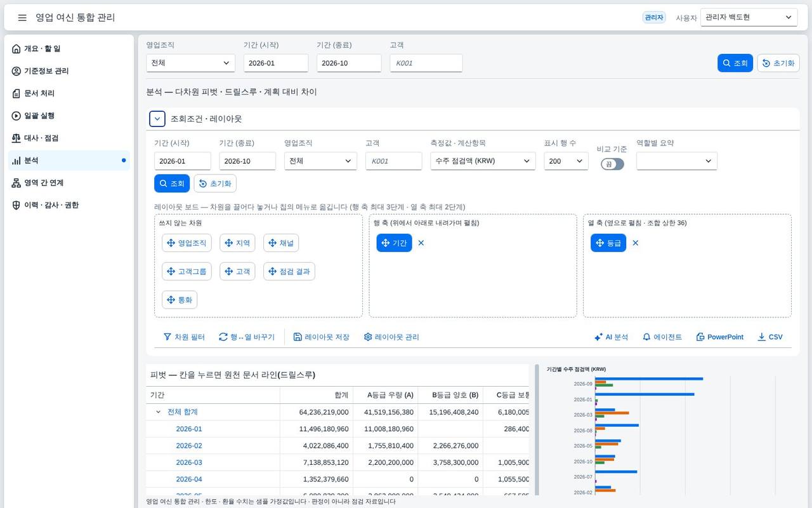Remove 기간 chip from row axis
812x508 pixels.
[421, 243]
